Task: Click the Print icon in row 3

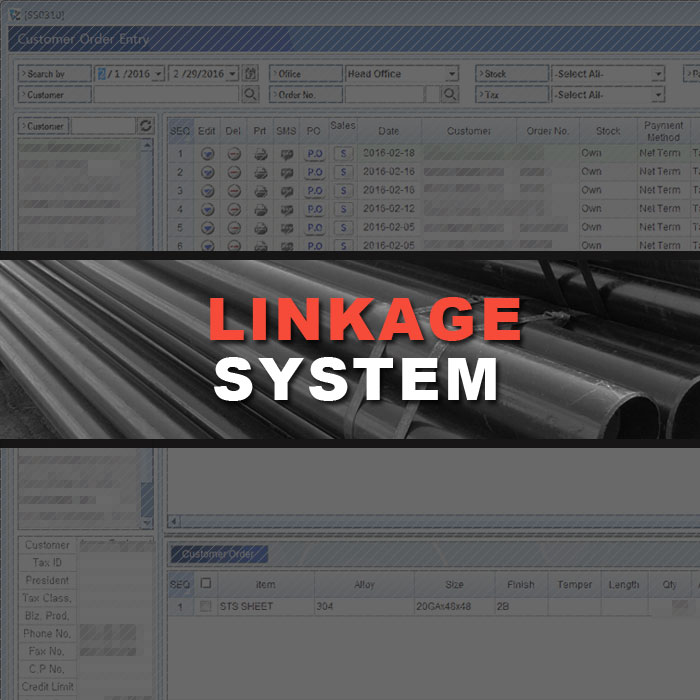Action: tap(261, 192)
